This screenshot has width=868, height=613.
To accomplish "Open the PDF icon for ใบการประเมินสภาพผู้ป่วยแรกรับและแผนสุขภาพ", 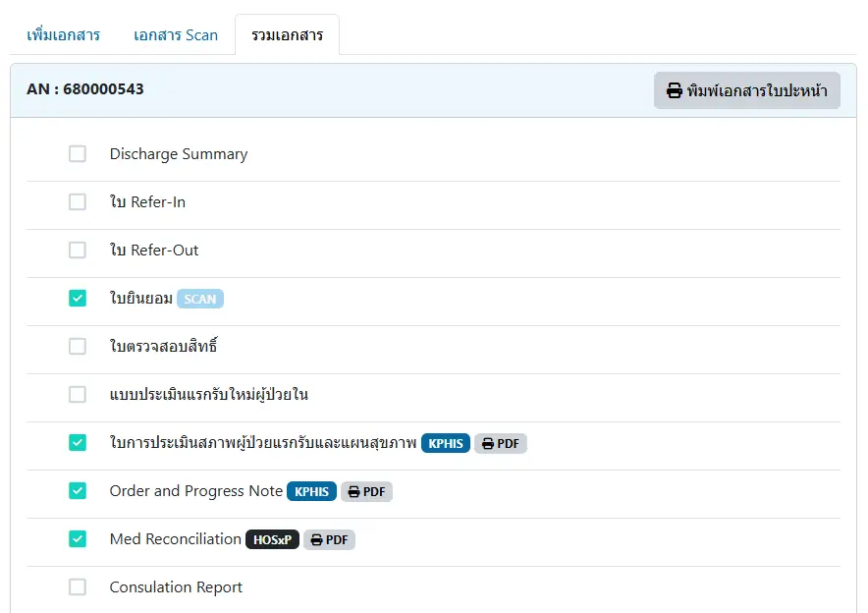I will pos(501,443).
